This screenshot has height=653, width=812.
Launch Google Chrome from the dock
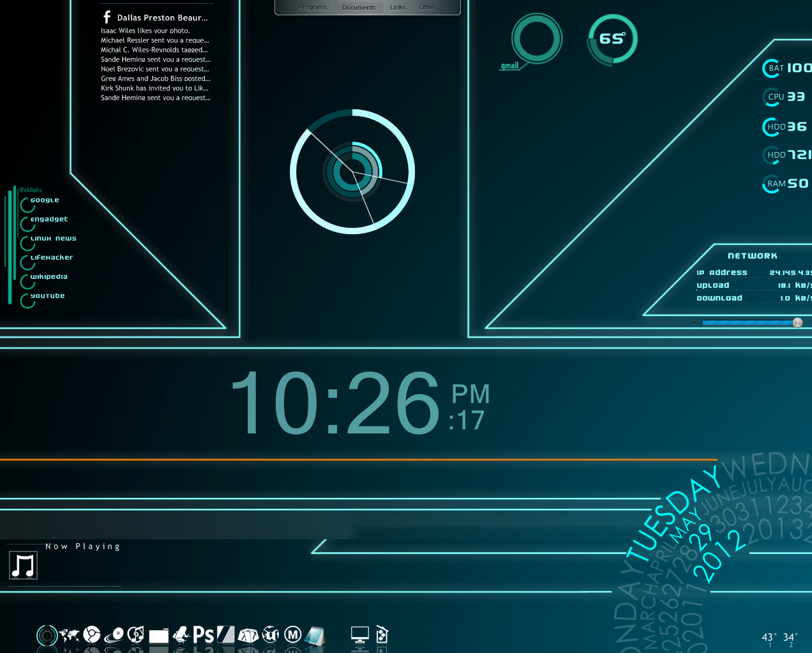[x=92, y=634]
